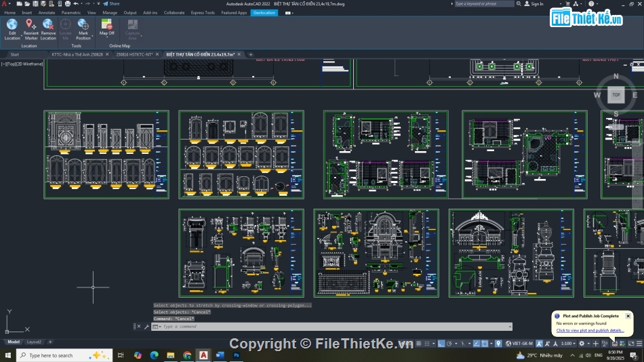This screenshot has width=644, height=362.
Task: Select the Reorient Marker tool
Action: pyautogui.click(x=31, y=25)
